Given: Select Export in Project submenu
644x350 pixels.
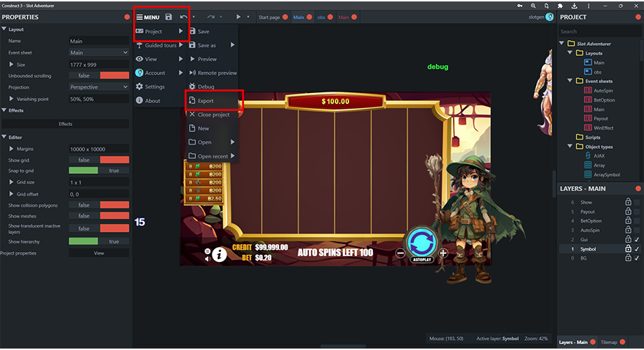Looking at the screenshot, I should coord(213,101).
